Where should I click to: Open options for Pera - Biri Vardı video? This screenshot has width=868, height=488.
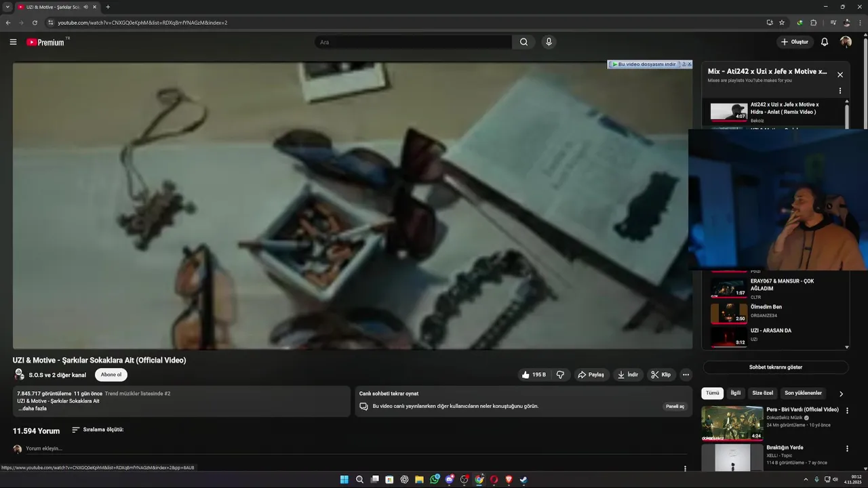tap(847, 411)
